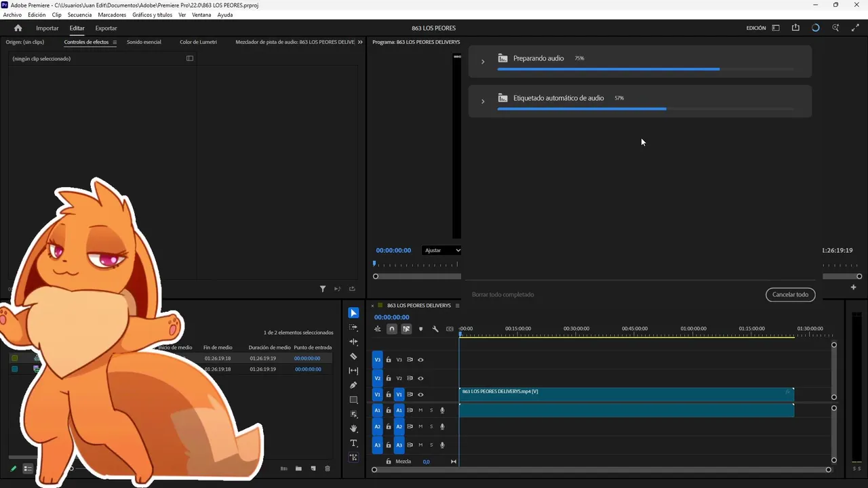Open the Ajustar zoom level dropdown

click(x=442, y=250)
